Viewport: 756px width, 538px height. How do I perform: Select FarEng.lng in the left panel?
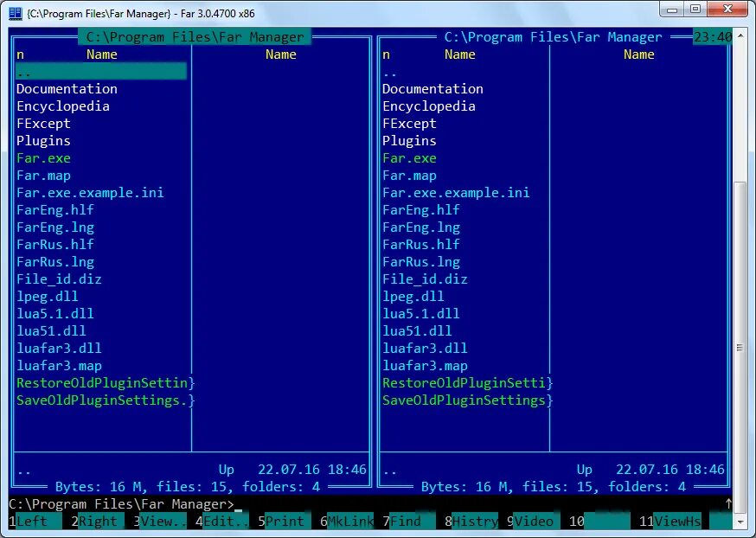pyautogui.click(x=55, y=227)
